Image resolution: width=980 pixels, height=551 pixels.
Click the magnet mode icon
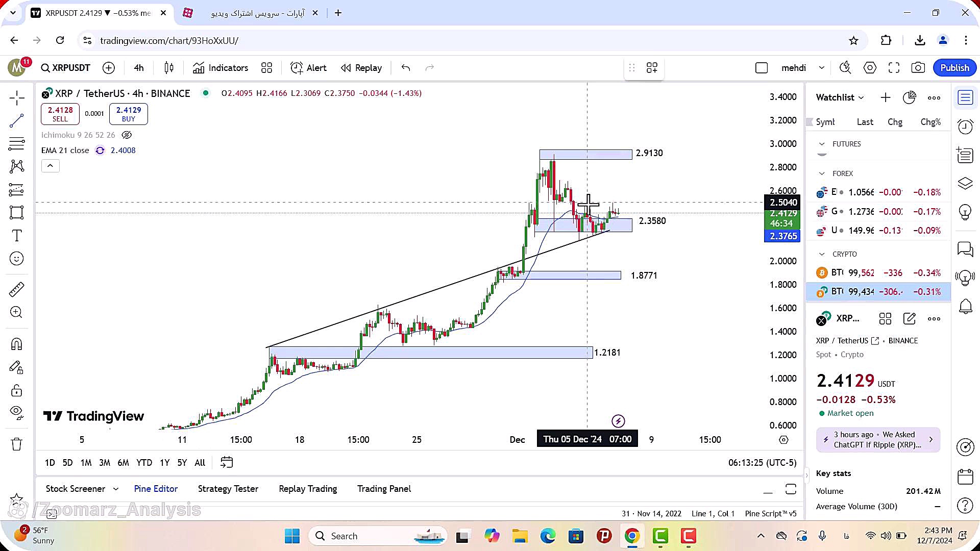coord(16,344)
